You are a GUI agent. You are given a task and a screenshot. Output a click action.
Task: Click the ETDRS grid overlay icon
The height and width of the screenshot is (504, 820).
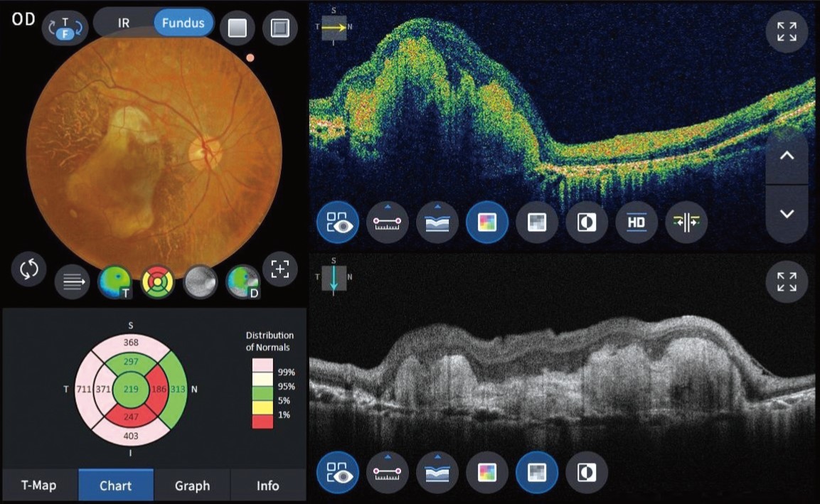tap(159, 282)
